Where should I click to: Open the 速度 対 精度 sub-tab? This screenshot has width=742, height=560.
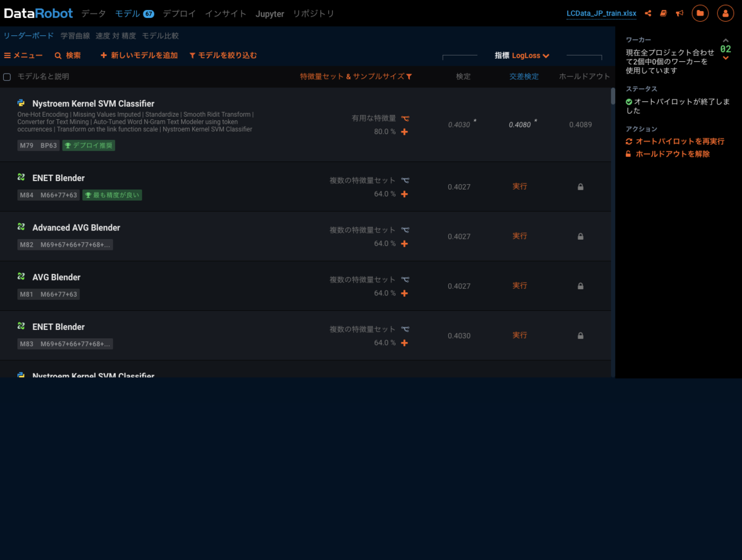[x=116, y=36]
